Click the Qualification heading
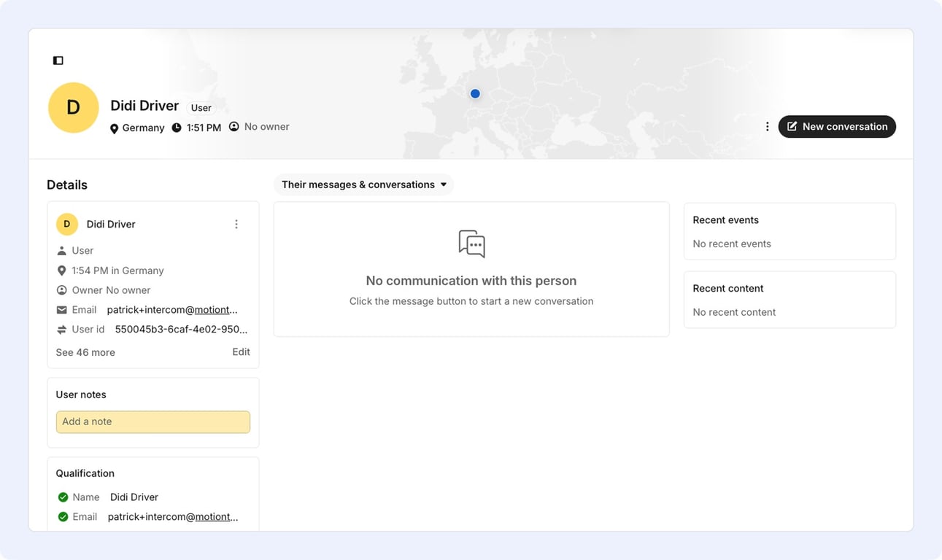 85,473
